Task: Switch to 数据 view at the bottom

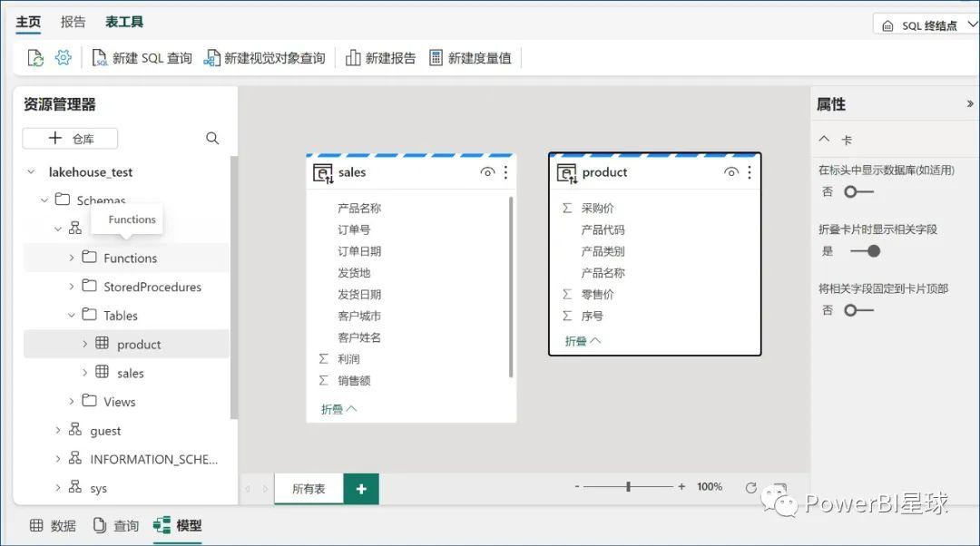Action: 51,524
